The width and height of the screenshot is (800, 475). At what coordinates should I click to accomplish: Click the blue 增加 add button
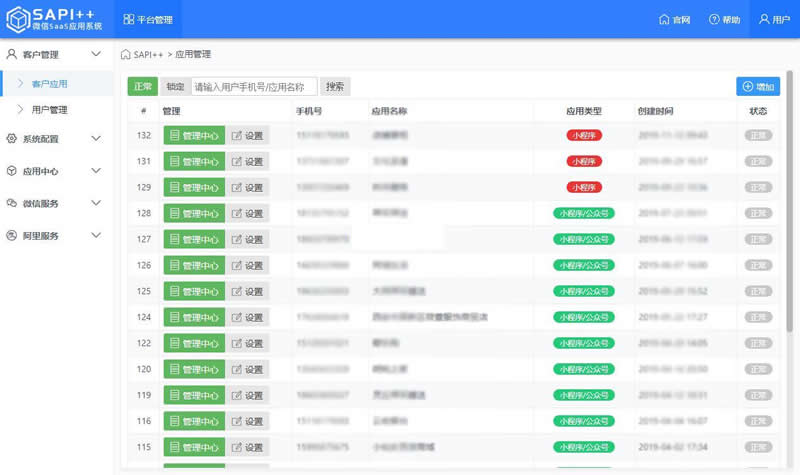click(x=758, y=87)
